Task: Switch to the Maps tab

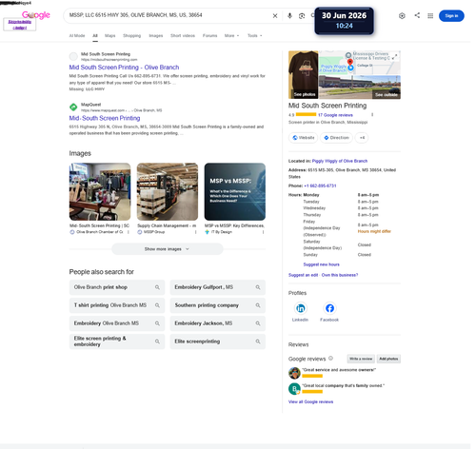Action: 110,36
